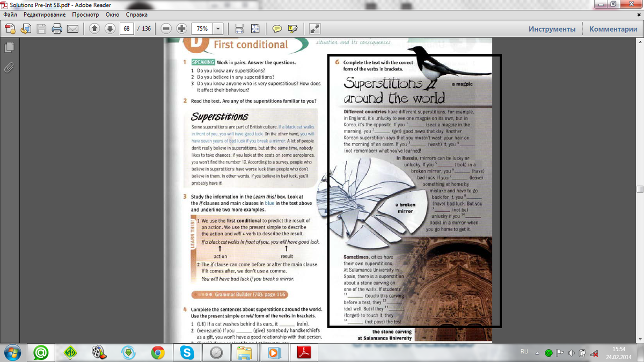The height and width of the screenshot is (362, 644).
Task: Switch to Adobe Reader taskbar button
Action: (x=304, y=353)
